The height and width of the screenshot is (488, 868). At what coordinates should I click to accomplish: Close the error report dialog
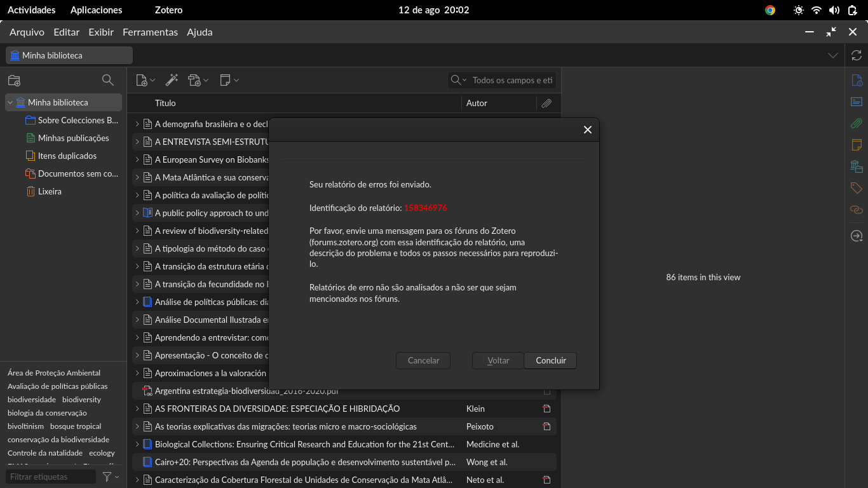tap(588, 130)
